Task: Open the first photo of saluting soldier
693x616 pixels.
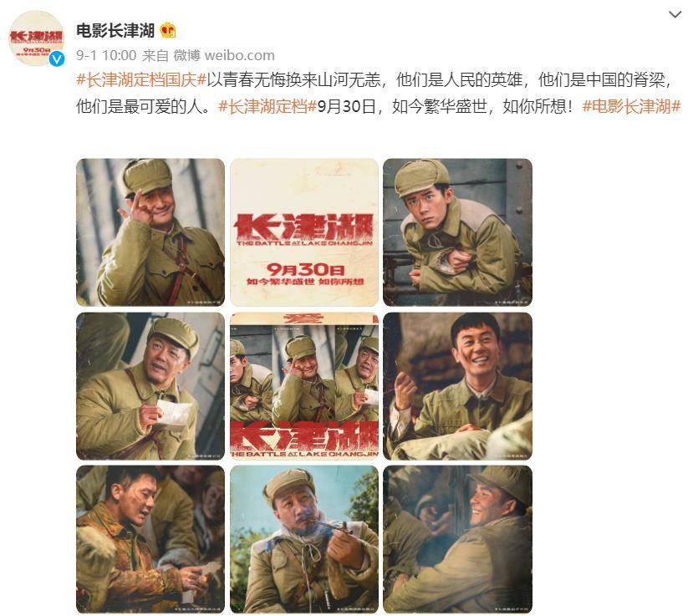Action: click(x=150, y=232)
